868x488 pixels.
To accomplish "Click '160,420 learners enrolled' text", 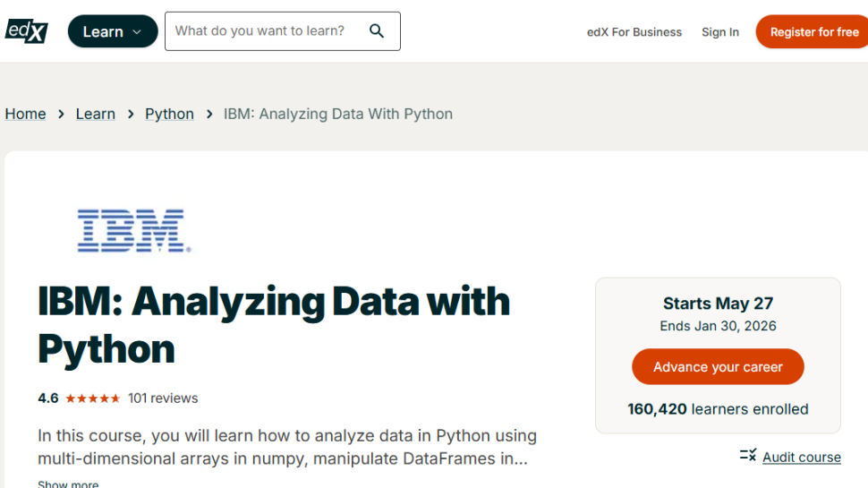I will pyautogui.click(x=718, y=409).
